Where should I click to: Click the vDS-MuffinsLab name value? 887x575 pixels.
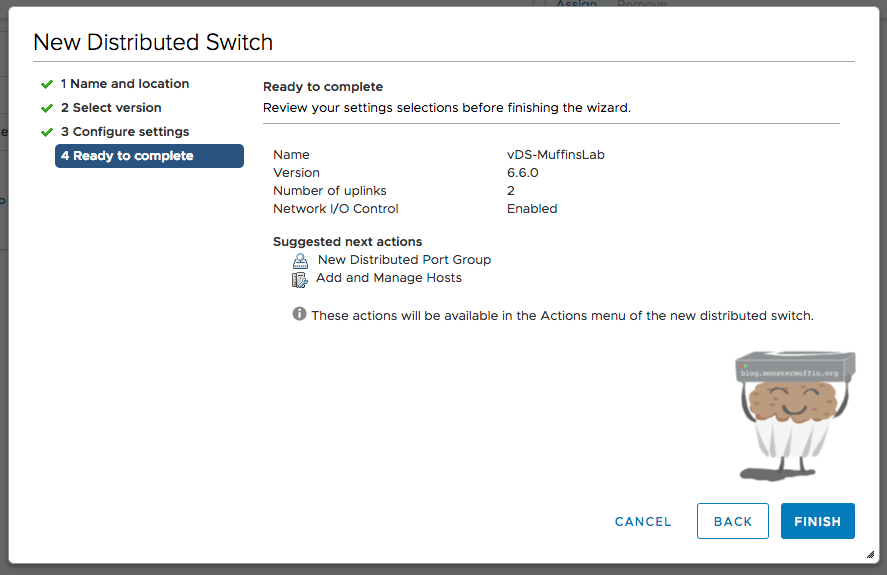click(x=555, y=155)
